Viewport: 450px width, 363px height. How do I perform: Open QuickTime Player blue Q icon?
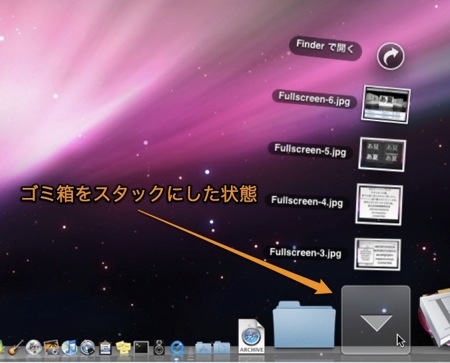(177, 348)
